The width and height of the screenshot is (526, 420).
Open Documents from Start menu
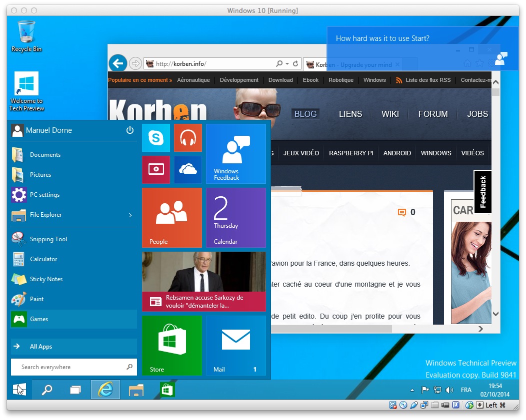pyautogui.click(x=73, y=155)
